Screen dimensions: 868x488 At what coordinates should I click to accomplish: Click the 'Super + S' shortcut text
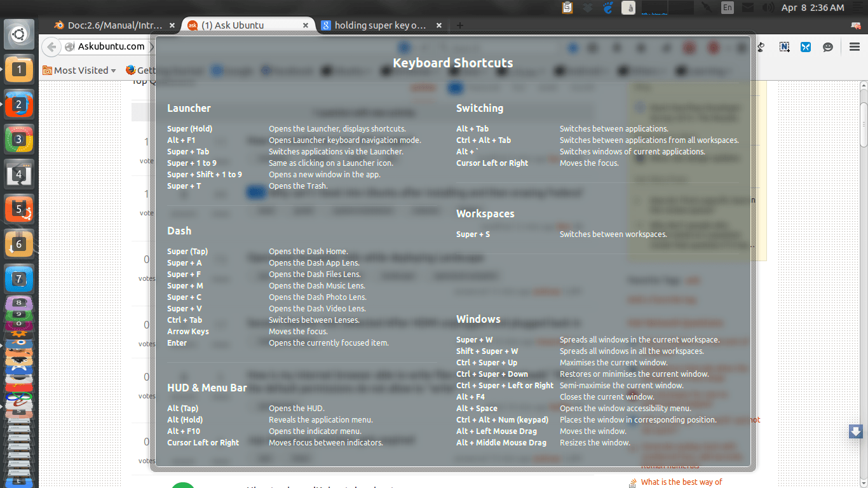[x=473, y=234]
